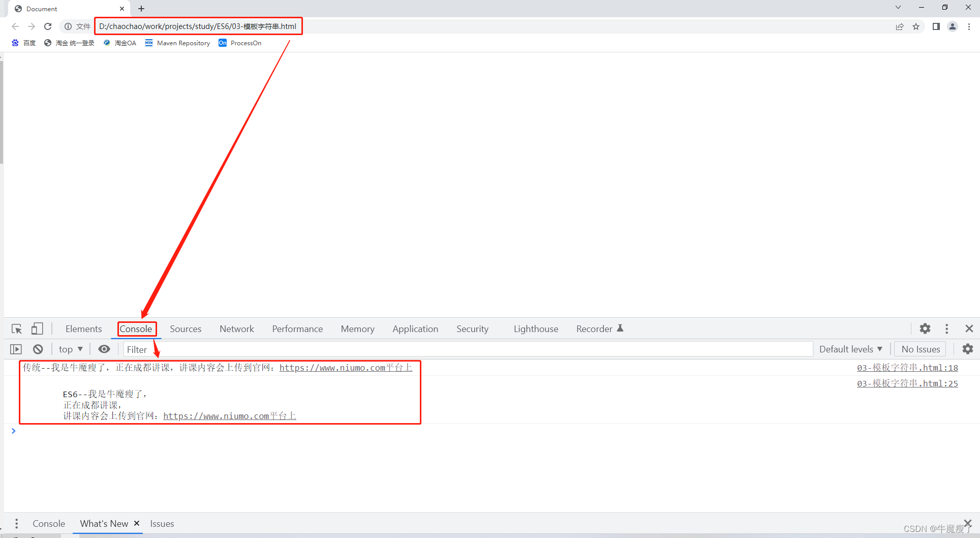Open source link 03-模板字符串.html:25
980x538 pixels.
point(907,383)
